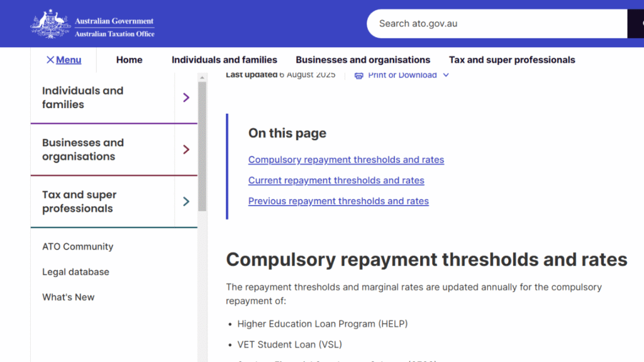Viewport: 644px width, 362px height.
Task: Click the Print or Download chevron arrow
Action: tap(446, 75)
